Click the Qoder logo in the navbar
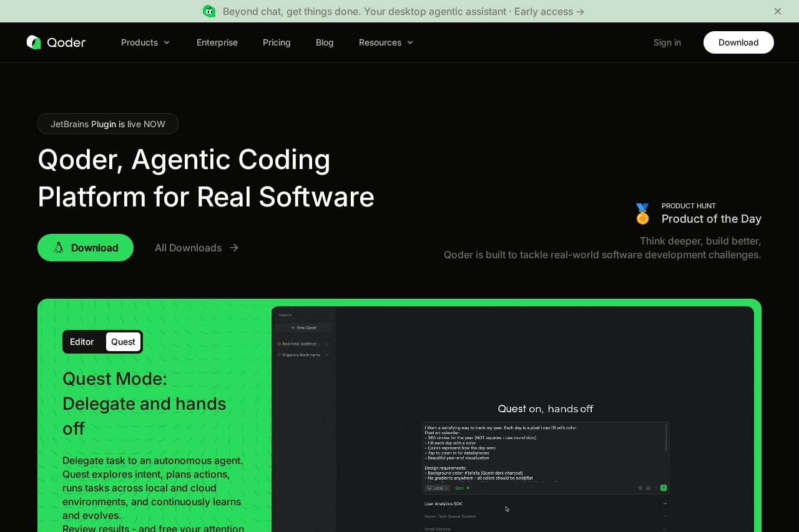The image size is (799, 532). point(56,42)
